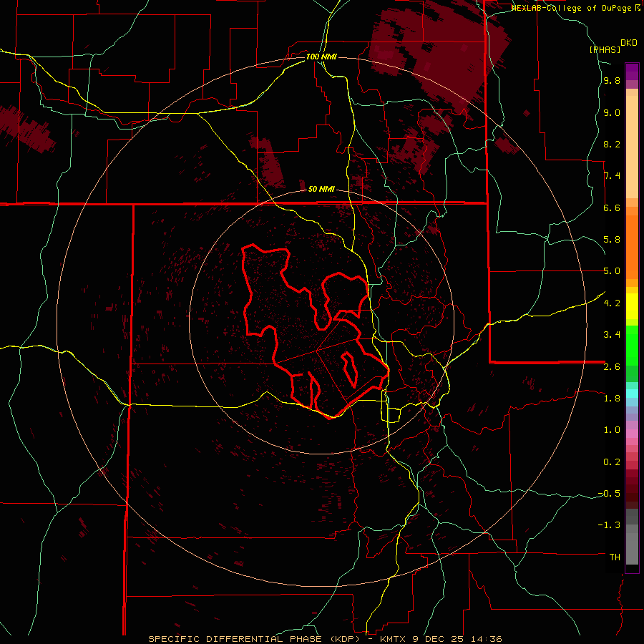Click the 9.8 value on the scale
Viewport: 644px width, 644px height.
coord(612,80)
